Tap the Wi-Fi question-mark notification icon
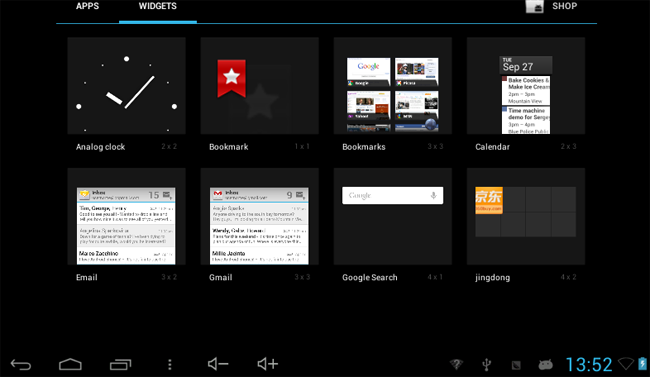The height and width of the screenshot is (377, 650). pos(456,364)
